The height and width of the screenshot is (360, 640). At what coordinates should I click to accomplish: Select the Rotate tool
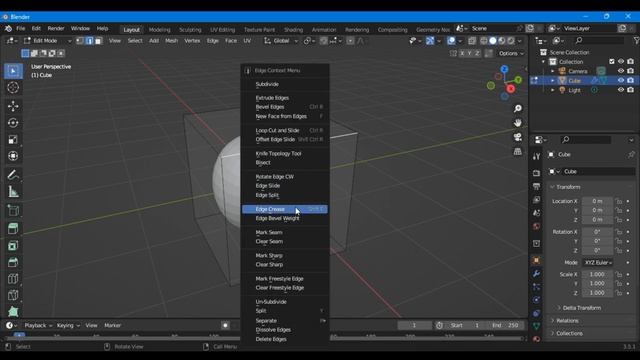[13, 123]
